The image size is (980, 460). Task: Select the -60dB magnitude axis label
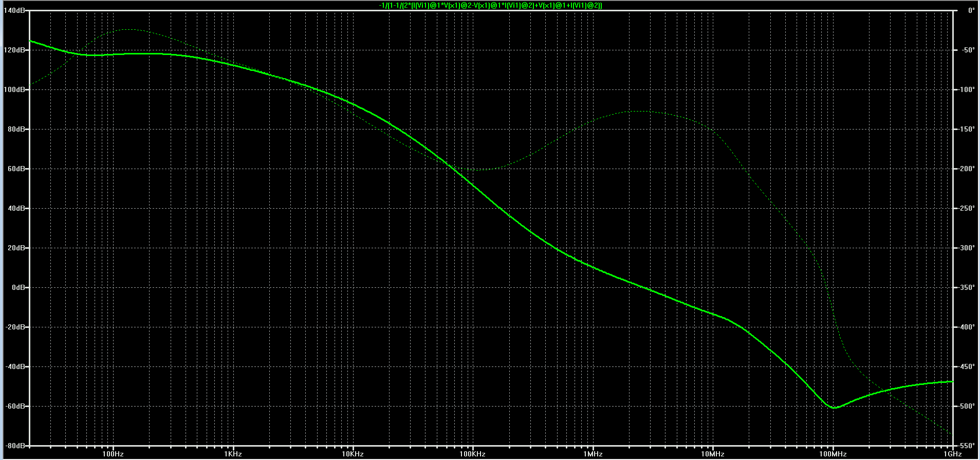pos(15,406)
